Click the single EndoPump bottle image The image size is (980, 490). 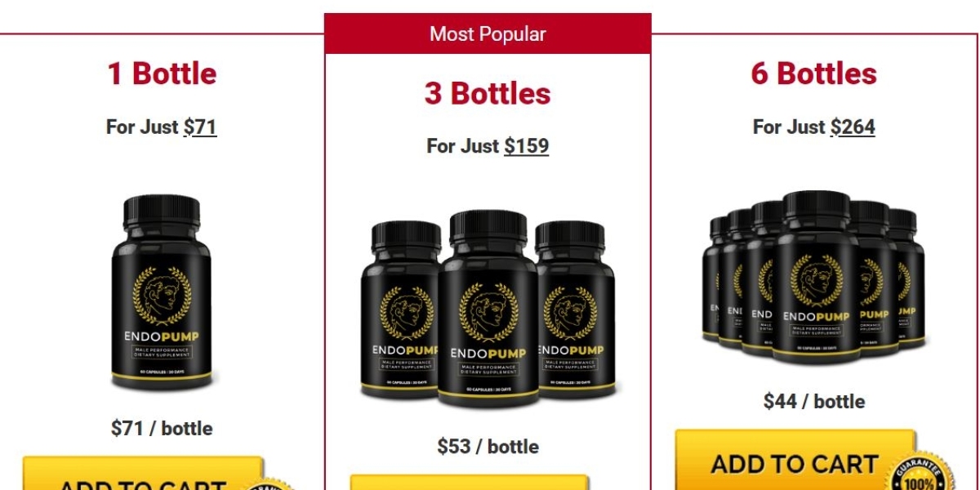tap(162, 294)
